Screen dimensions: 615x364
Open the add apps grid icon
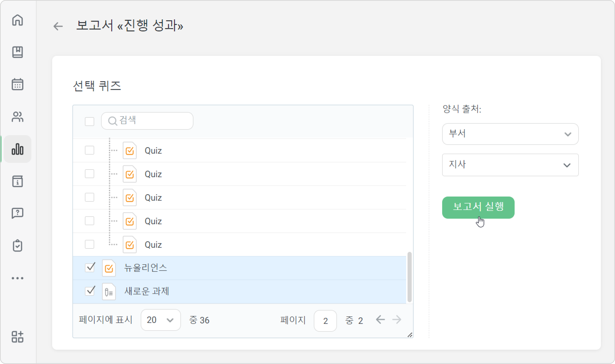tap(17, 337)
